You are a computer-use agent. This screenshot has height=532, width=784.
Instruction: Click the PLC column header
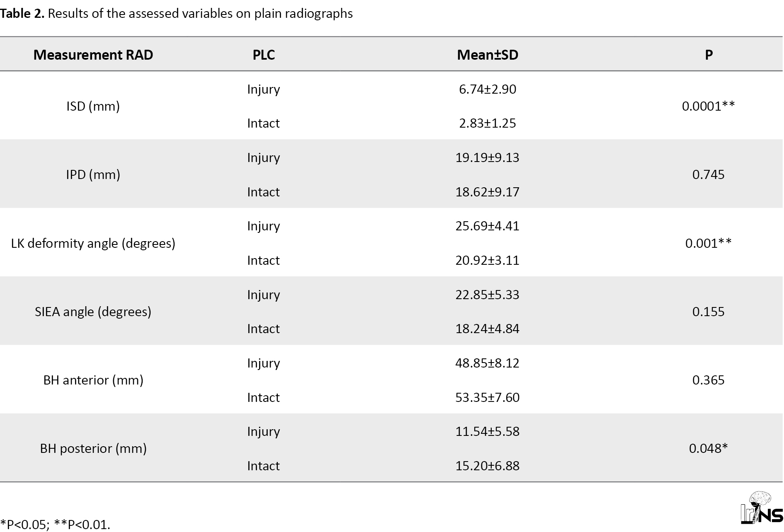[x=264, y=55]
